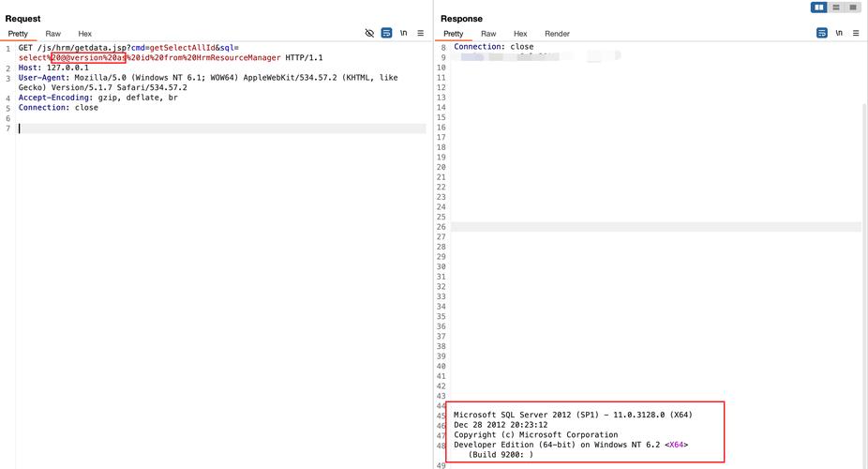Open the Response Render tab
Screen dimensions: 868x469
[557, 34]
